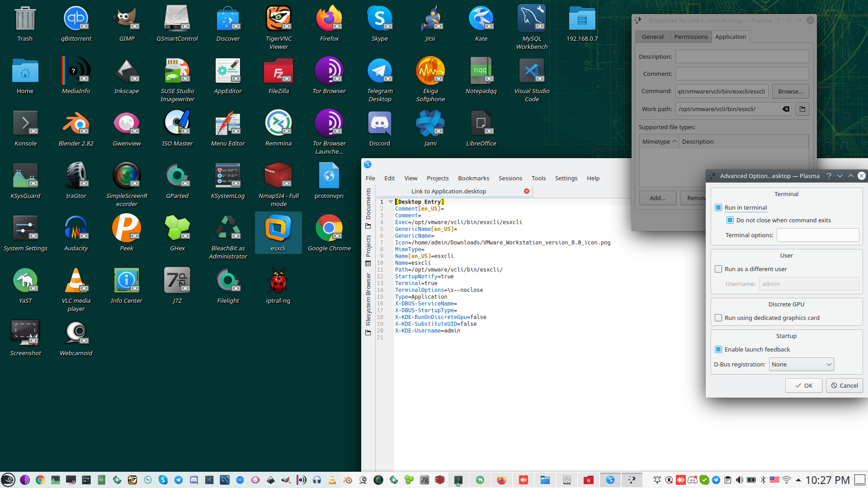Open the Audacity desktop icon
Image resolution: width=868 pixels, height=488 pixels.
[x=76, y=229]
